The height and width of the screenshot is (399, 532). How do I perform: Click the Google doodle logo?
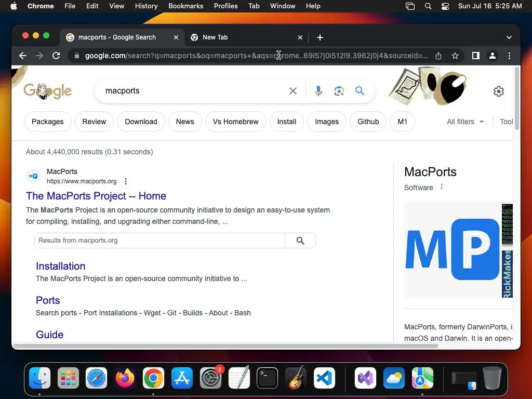click(47, 91)
